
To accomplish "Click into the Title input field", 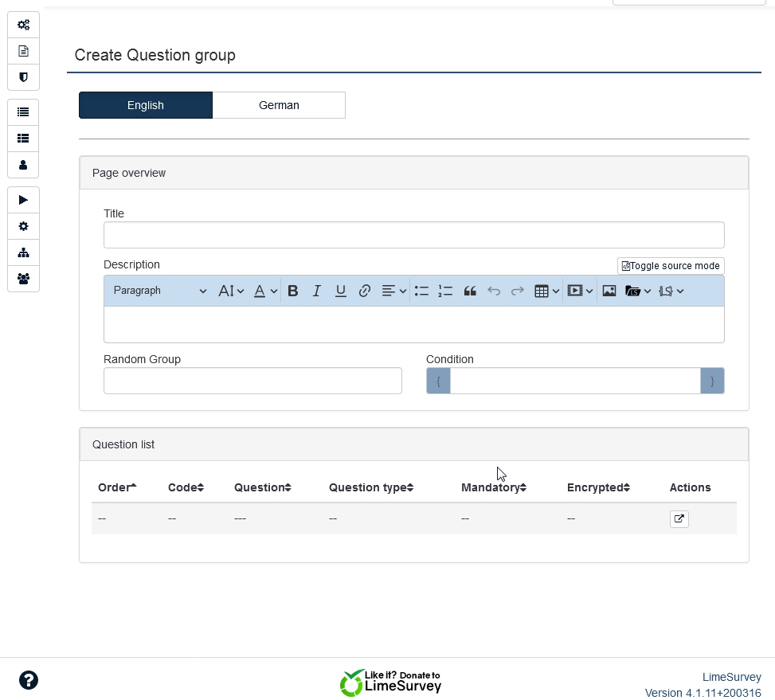I will (413, 235).
